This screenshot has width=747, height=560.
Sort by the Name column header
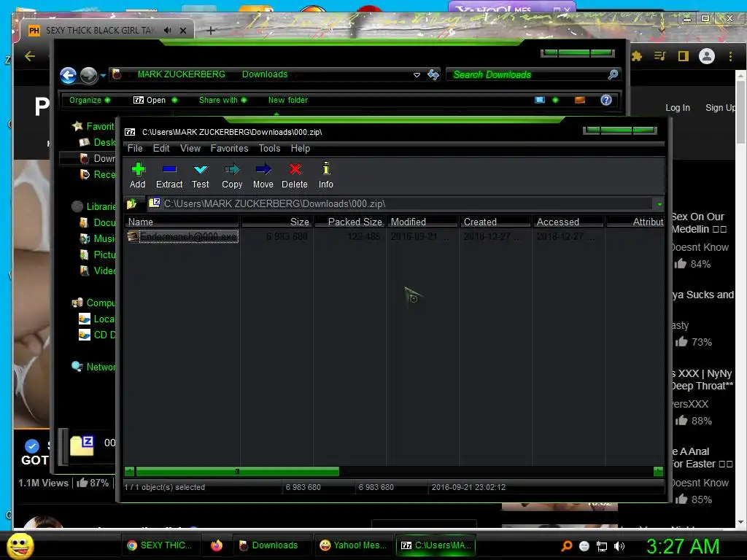pos(182,222)
